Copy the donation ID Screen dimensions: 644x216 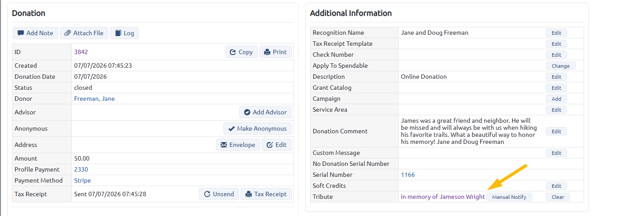[x=241, y=52]
